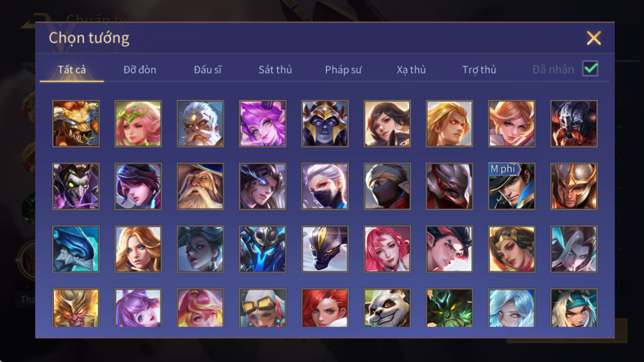Select the golden horned beast hero portrait
This screenshot has height=362, width=644.
click(x=76, y=124)
